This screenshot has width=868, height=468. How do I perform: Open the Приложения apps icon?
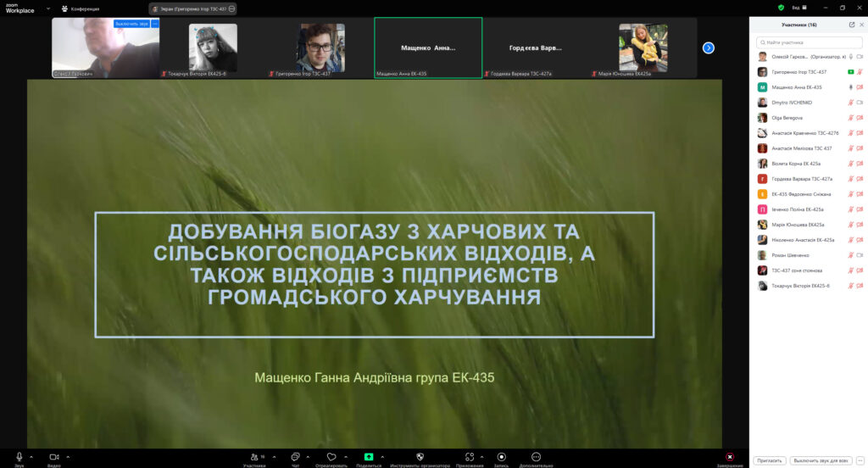pos(470,457)
